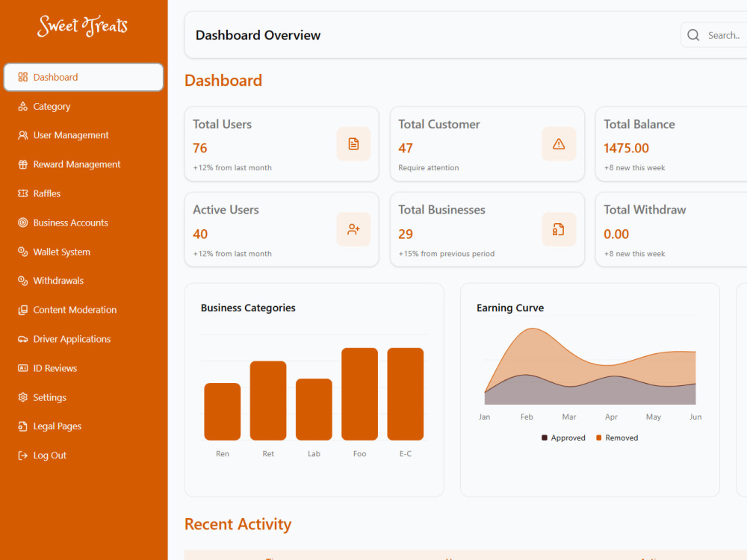Click the Total Withdraw value 0.00

pyautogui.click(x=616, y=234)
